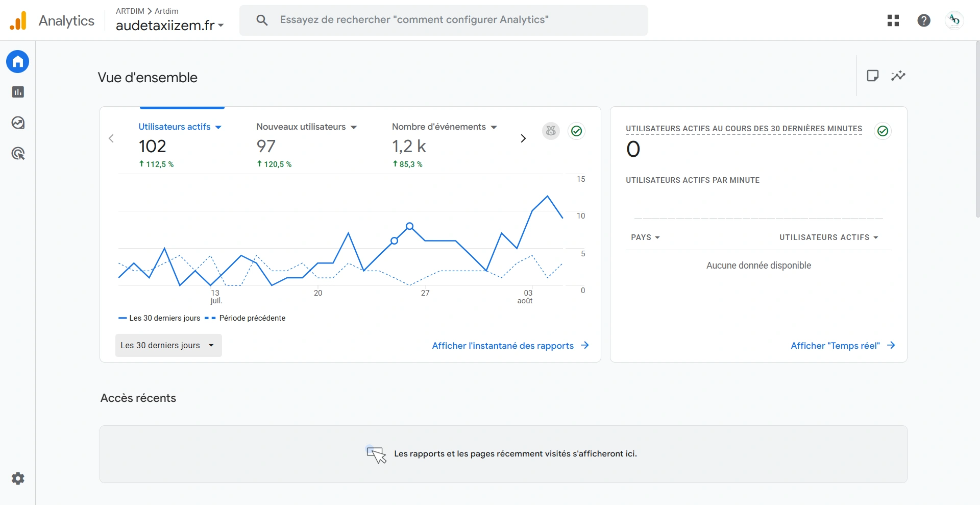Click the recent reports placeholder cursor icon

376,454
